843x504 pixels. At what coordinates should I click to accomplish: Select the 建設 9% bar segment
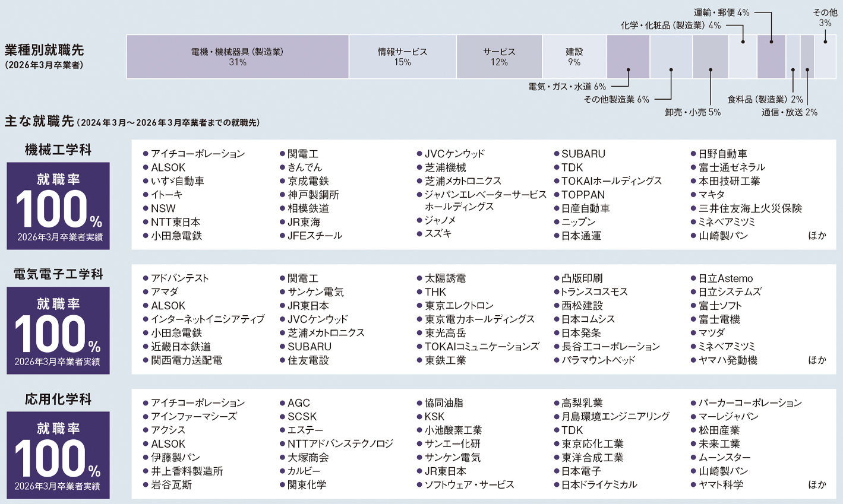[574, 57]
